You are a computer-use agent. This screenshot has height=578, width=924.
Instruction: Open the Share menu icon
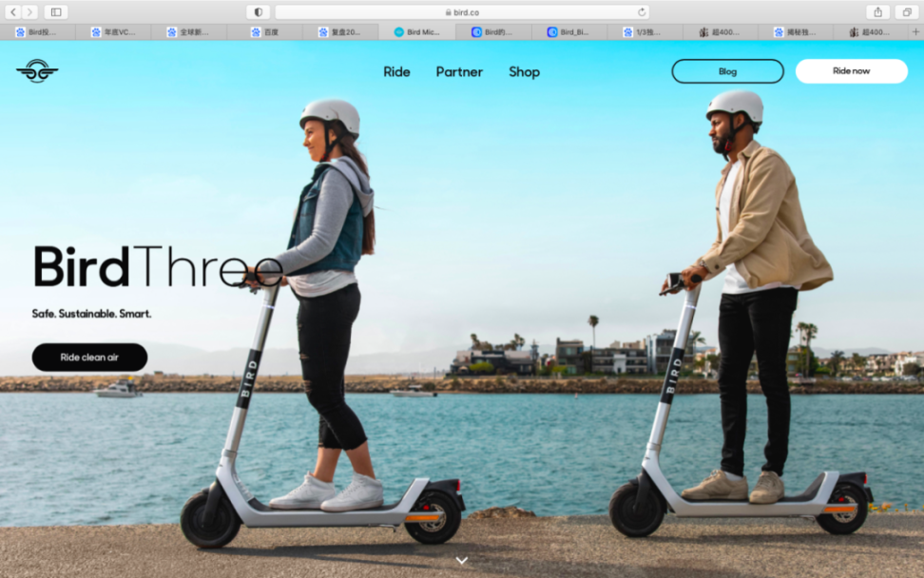pyautogui.click(x=877, y=12)
